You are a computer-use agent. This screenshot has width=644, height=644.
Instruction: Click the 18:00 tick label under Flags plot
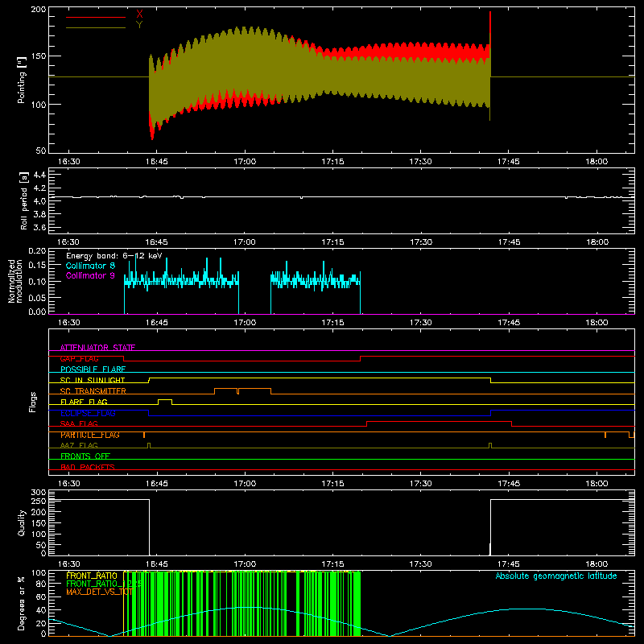pyautogui.click(x=597, y=484)
